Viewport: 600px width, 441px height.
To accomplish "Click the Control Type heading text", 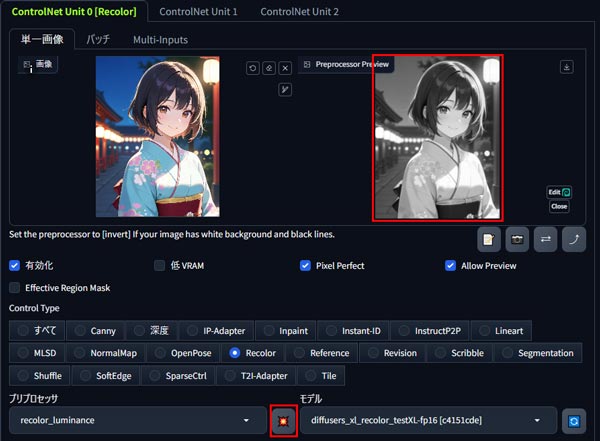I will click(x=34, y=308).
